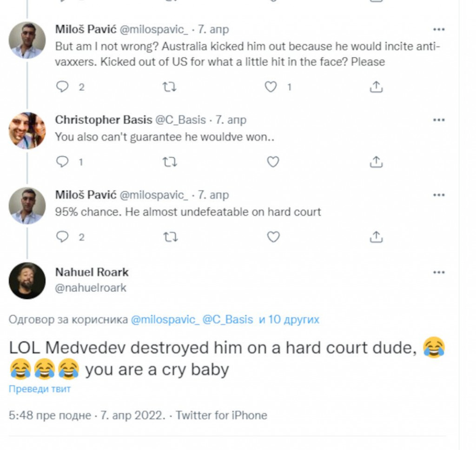The image size is (476, 450).
Task: Retweet the 95% chance tweet
Action: point(171,237)
